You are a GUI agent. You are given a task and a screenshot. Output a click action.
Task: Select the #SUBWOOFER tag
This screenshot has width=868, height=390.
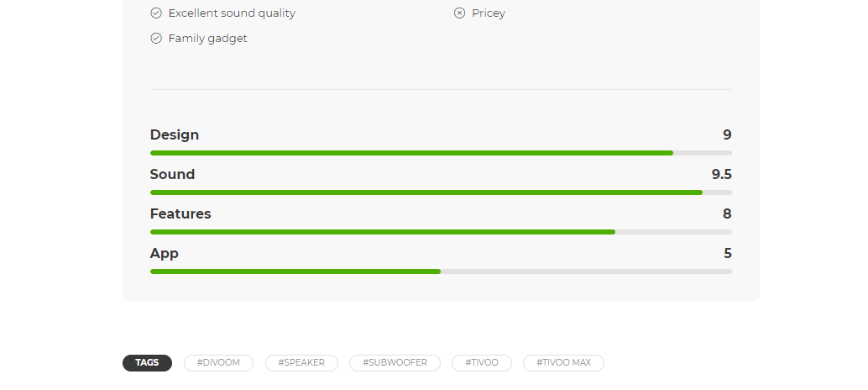395,363
